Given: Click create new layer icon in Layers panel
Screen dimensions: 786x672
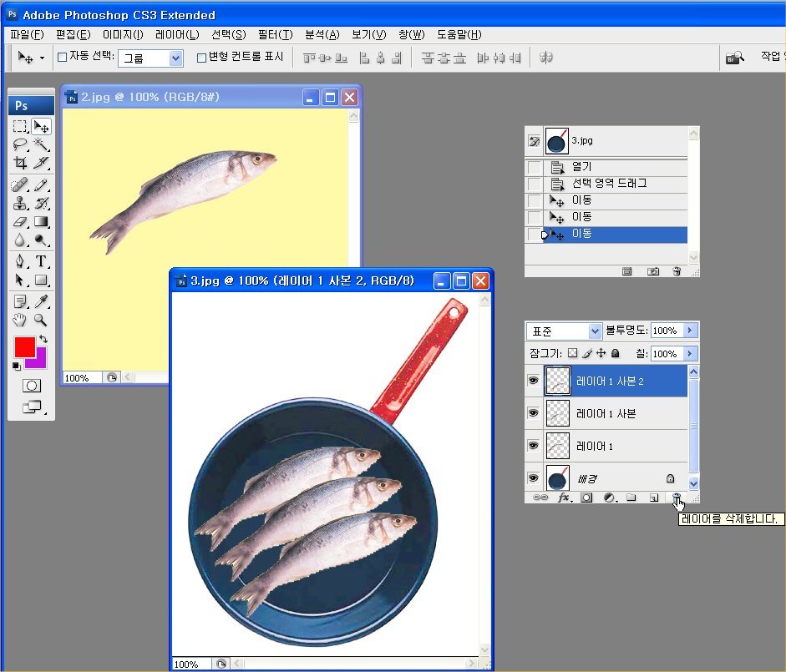Looking at the screenshot, I should point(654,498).
